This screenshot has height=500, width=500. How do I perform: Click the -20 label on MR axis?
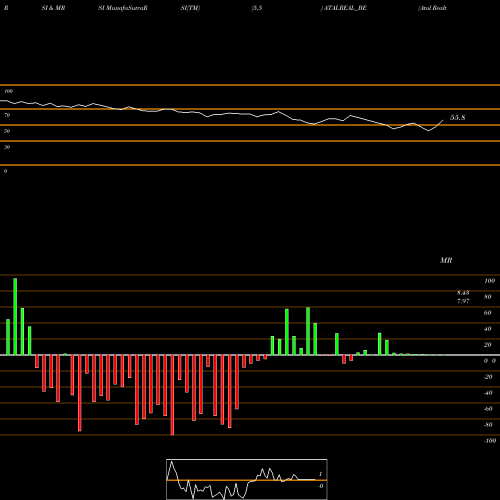tap(488, 377)
